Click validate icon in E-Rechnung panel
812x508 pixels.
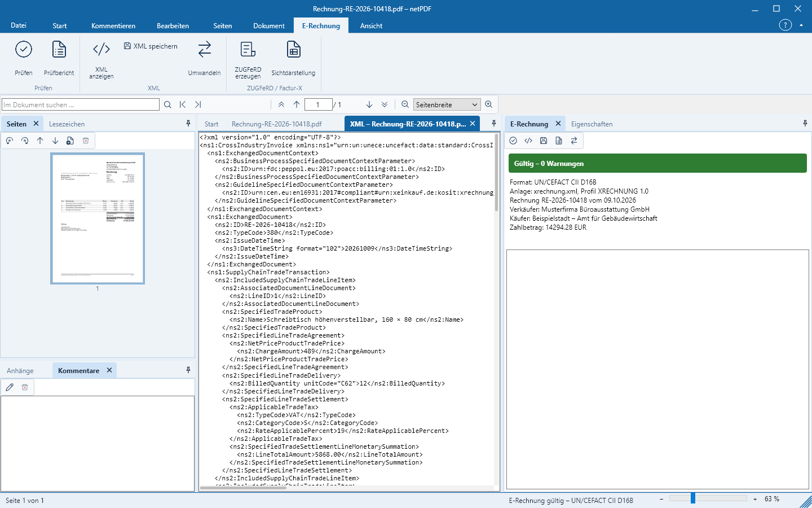[513, 141]
